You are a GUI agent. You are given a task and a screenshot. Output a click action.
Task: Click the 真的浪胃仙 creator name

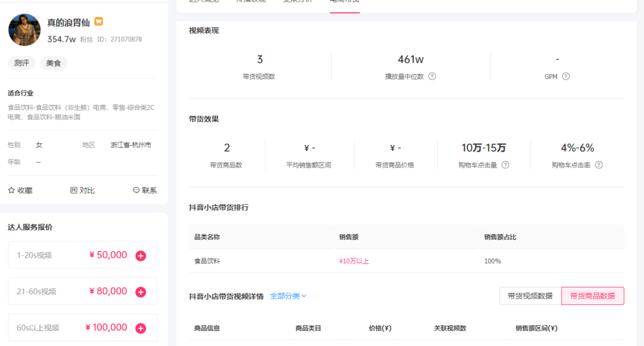click(x=69, y=23)
